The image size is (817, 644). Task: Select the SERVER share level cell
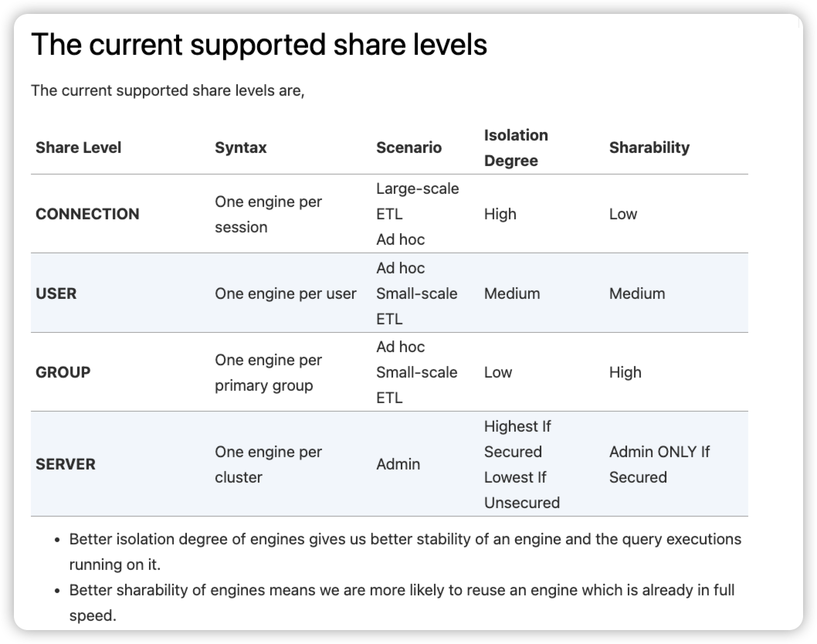click(x=66, y=464)
